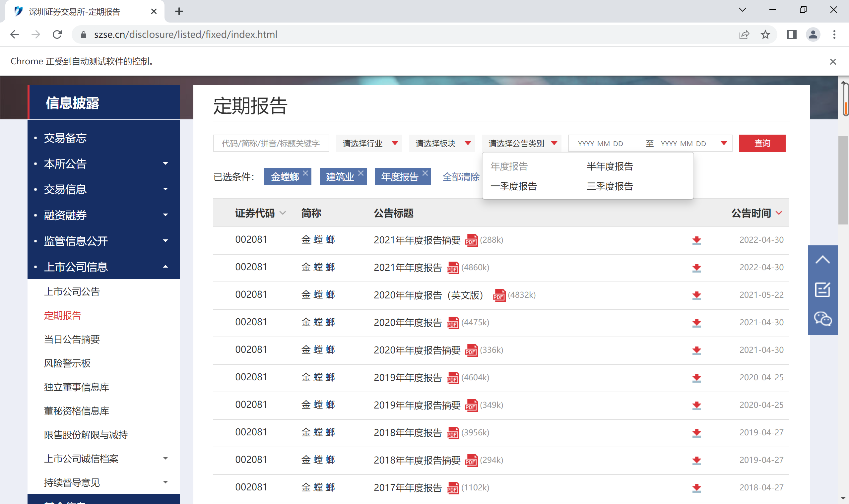The image size is (849, 504).
Task: Choose 半年度报告 from category list
Action: 610,166
